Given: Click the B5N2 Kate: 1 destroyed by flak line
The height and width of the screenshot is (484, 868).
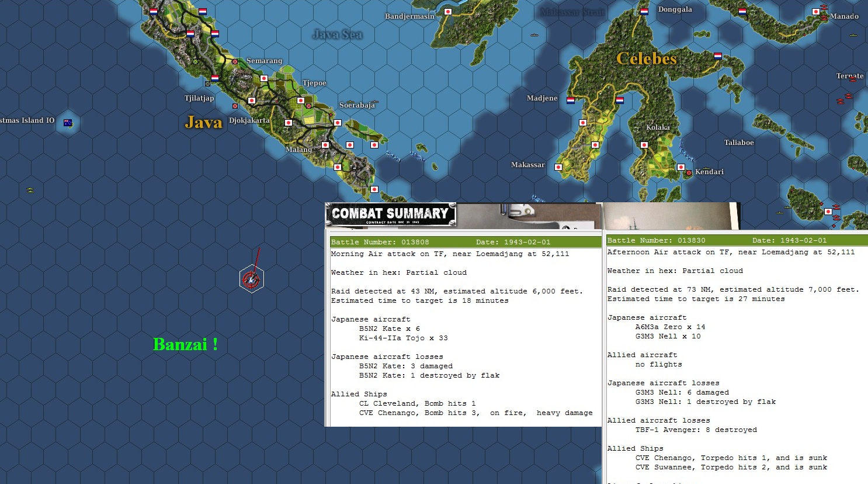Looking at the screenshot, I should [x=429, y=375].
